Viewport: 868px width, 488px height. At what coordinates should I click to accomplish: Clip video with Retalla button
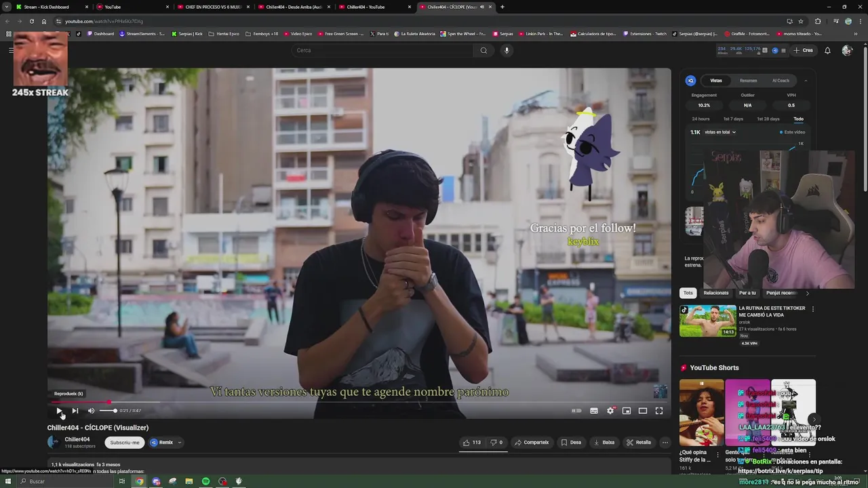(639, 443)
